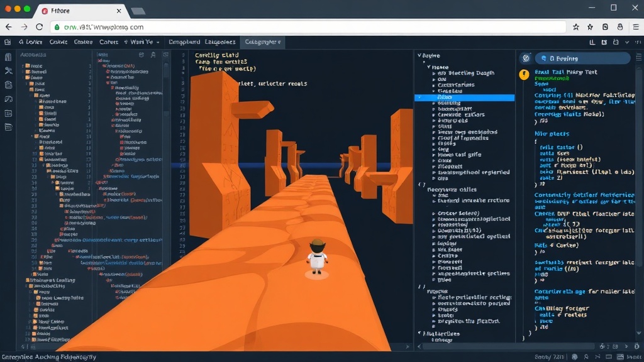Select the blue highlighted tree row
This screenshot has width=644, height=362.
pyautogui.click(x=465, y=97)
